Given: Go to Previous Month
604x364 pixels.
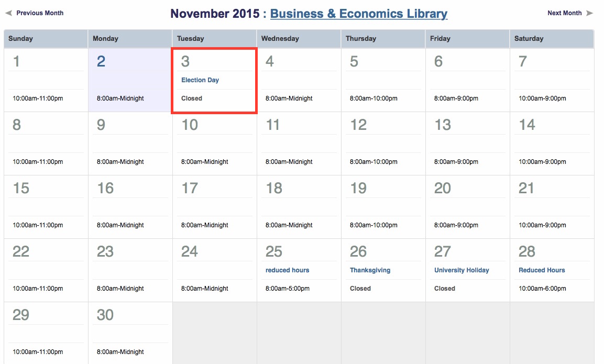Looking at the screenshot, I should [39, 13].
